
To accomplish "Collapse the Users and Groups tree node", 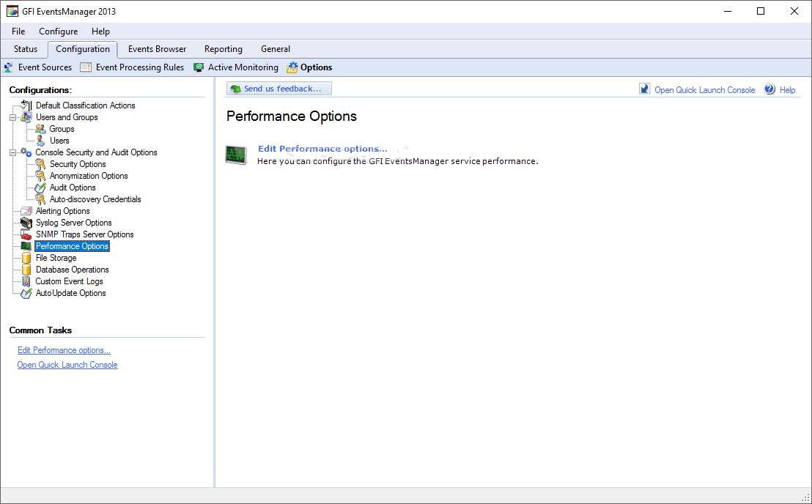I will pos(13,117).
